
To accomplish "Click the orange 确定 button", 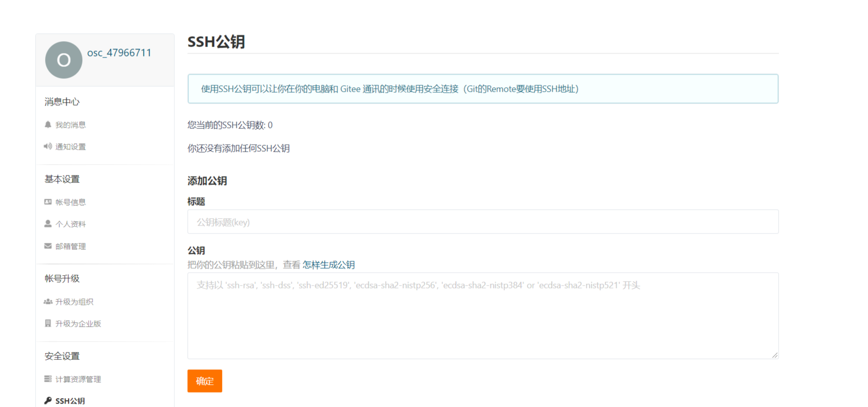I will coord(205,381).
